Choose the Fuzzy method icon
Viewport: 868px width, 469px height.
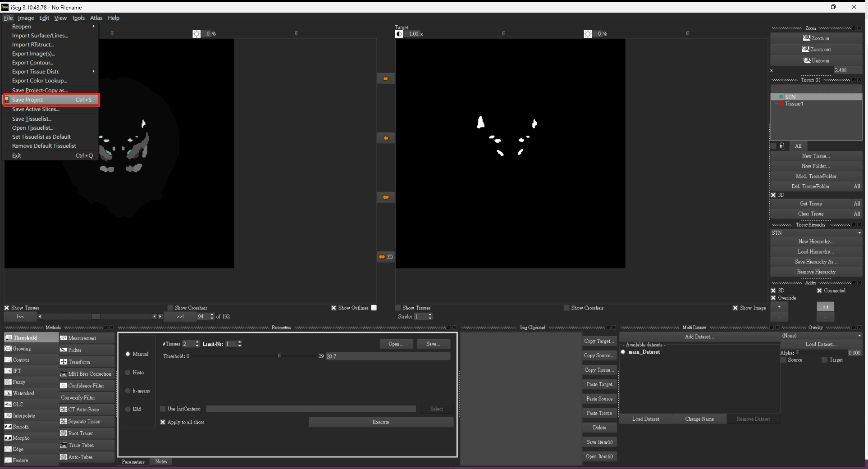coord(8,382)
